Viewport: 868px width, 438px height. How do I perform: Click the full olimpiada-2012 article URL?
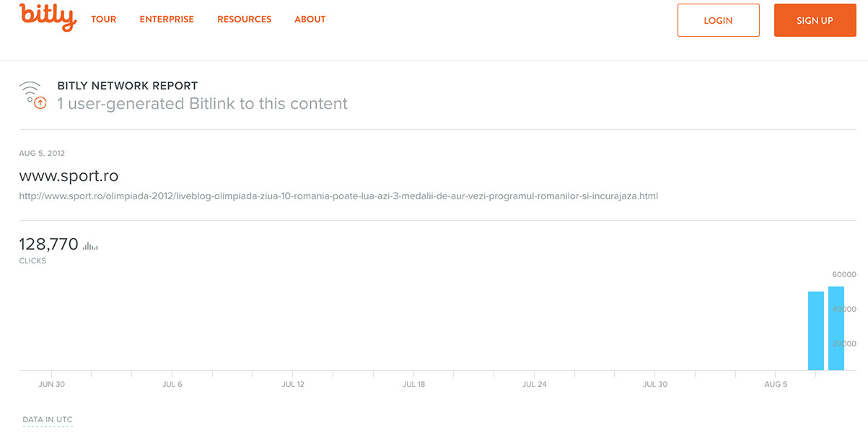338,196
